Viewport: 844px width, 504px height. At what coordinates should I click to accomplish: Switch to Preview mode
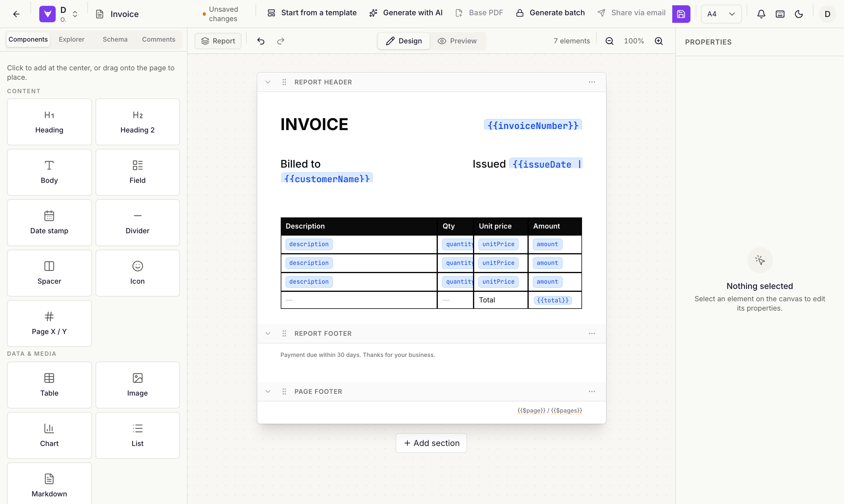coord(457,41)
